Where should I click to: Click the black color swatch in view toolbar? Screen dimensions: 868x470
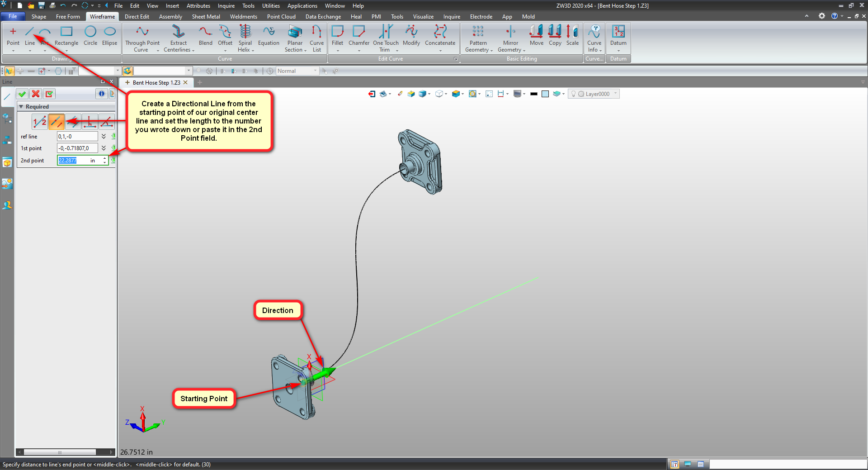point(534,94)
